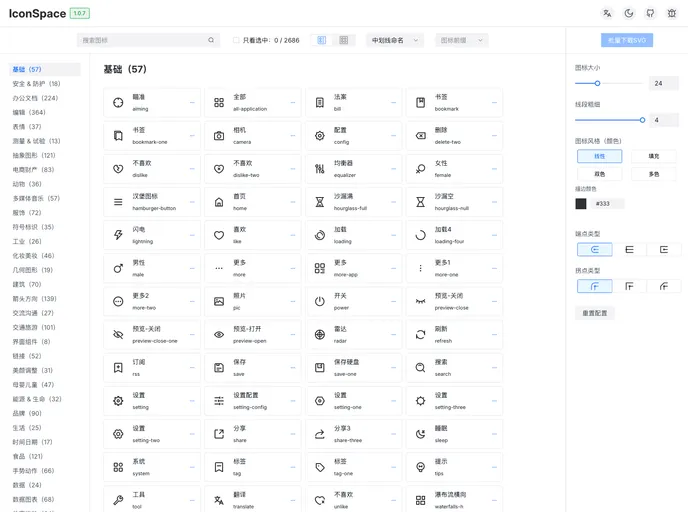Switch to dense grid view toggle

click(344, 40)
